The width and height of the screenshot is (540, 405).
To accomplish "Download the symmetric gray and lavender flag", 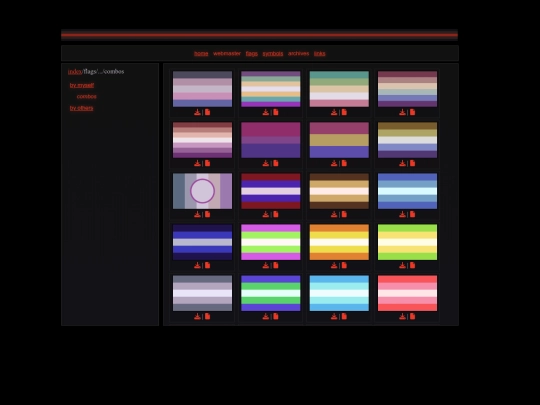I will tap(197, 316).
